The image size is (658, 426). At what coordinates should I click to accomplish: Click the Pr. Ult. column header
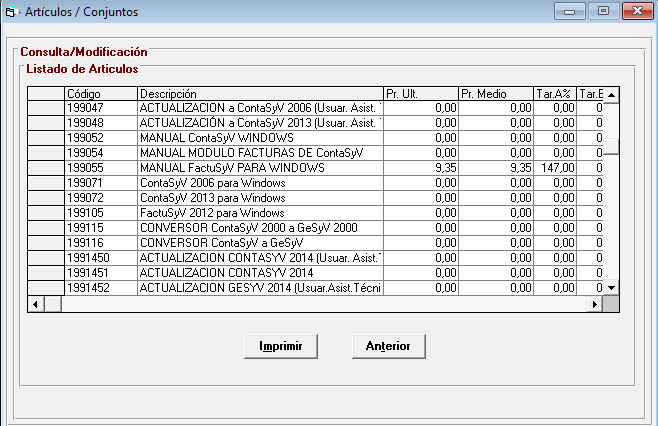[x=420, y=94]
